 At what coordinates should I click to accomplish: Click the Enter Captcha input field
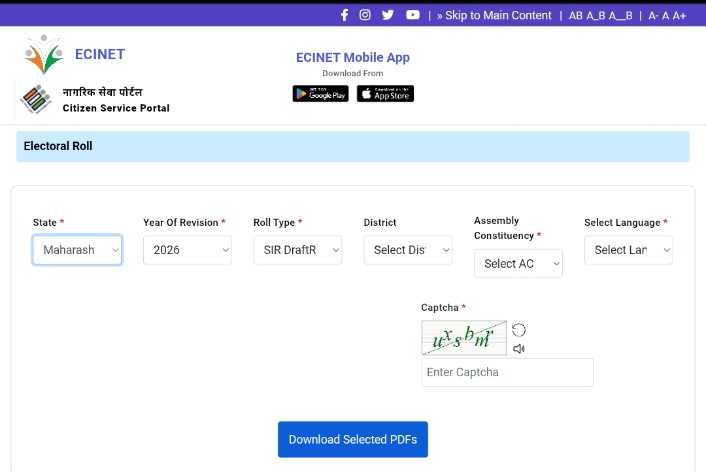tap(507, 372)
